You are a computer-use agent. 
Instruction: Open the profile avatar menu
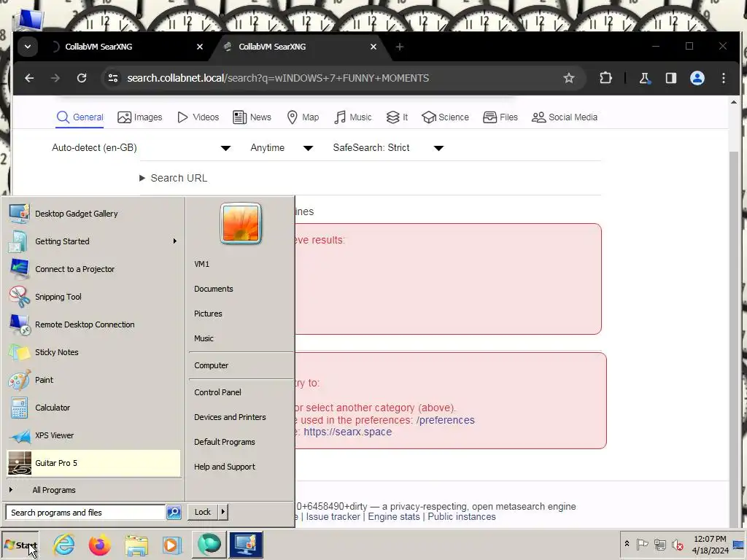697,78
